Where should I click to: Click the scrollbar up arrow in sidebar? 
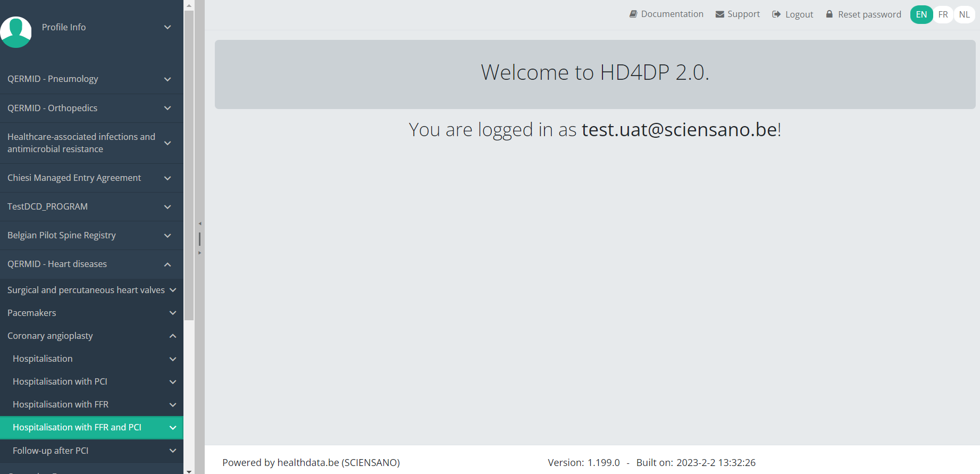(189, 5)
